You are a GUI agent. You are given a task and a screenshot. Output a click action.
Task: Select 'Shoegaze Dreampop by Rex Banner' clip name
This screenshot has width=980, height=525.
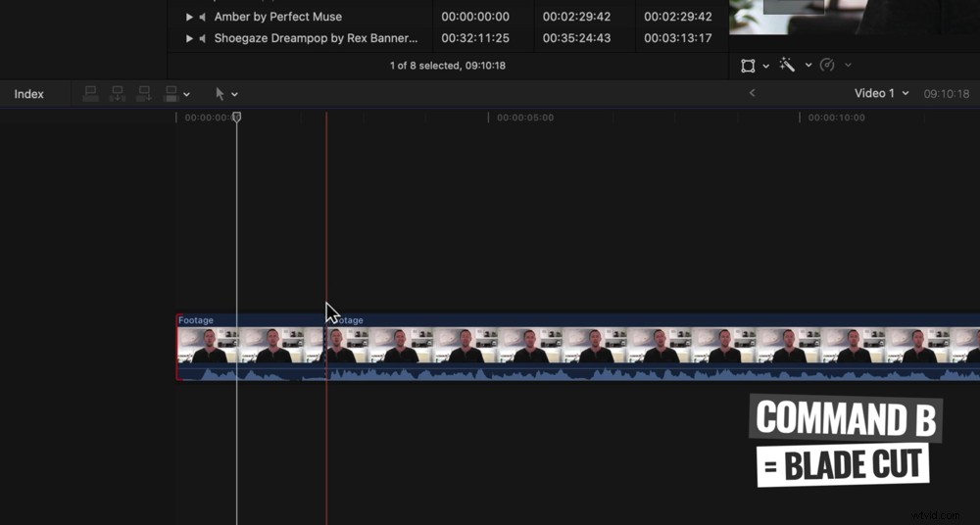click(x=316, y=38)
